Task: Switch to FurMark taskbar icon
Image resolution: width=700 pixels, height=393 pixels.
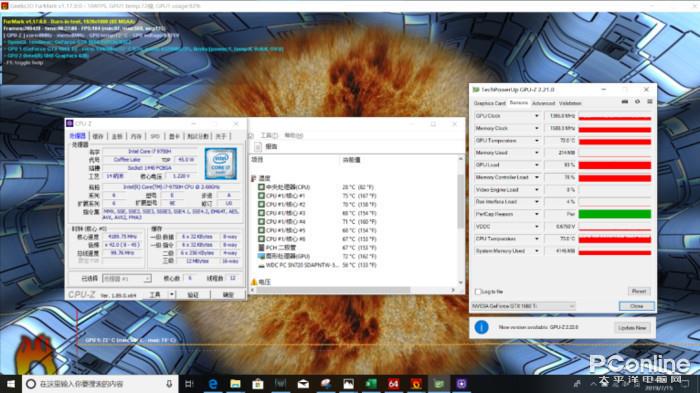Action: (x=416, y=384)
